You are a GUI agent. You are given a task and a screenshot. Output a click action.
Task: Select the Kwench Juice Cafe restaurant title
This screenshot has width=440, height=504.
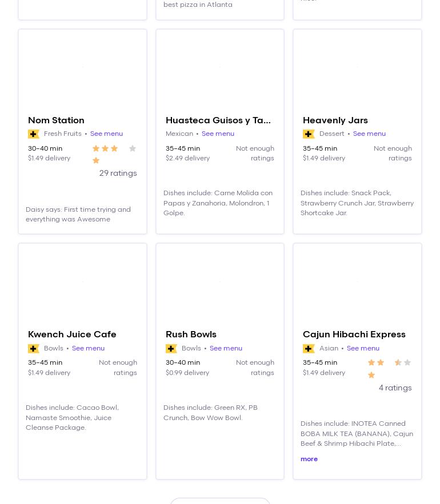[72, 334]
